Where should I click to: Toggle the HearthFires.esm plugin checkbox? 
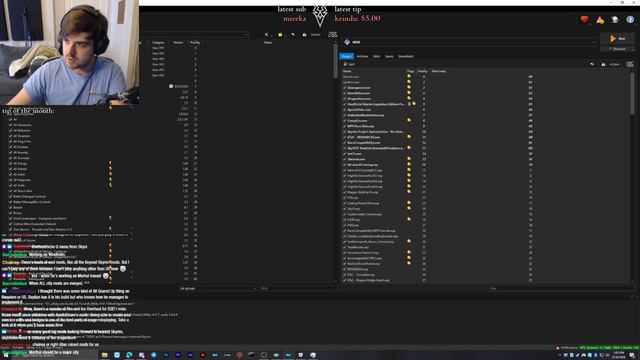point(344,93)
